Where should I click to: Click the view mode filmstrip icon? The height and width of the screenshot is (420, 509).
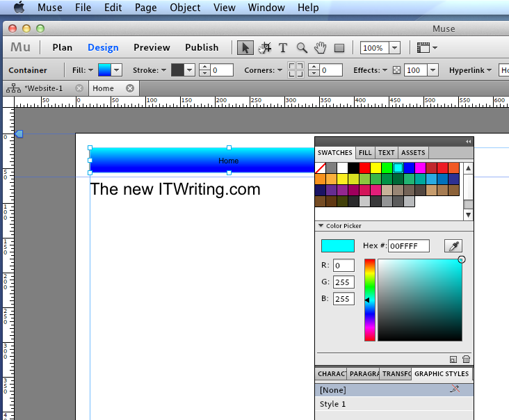[x=423, y=48]
